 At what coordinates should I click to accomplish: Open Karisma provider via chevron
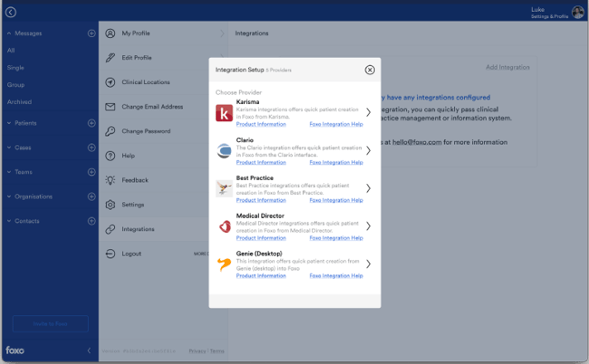tap(369, 112)
